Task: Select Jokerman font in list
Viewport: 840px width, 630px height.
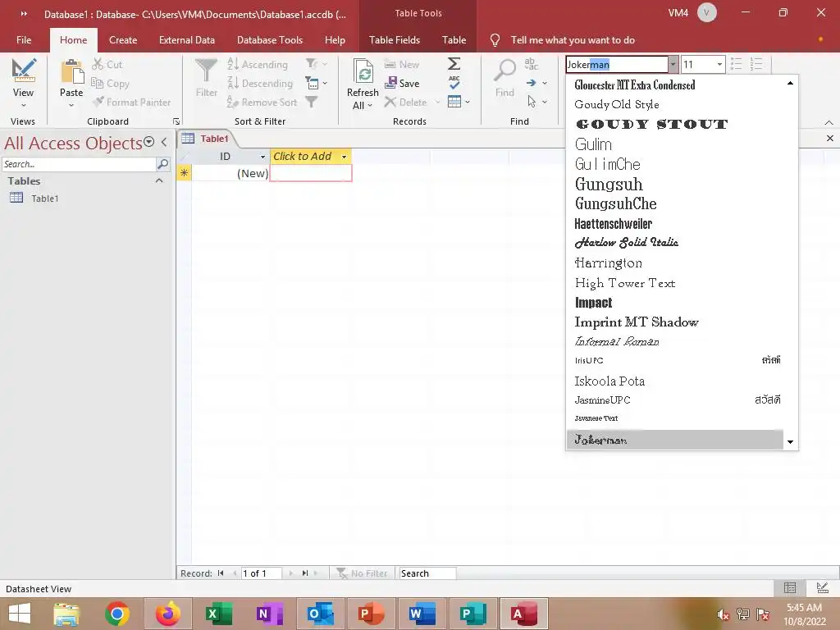Action: [x=675, y=440]
